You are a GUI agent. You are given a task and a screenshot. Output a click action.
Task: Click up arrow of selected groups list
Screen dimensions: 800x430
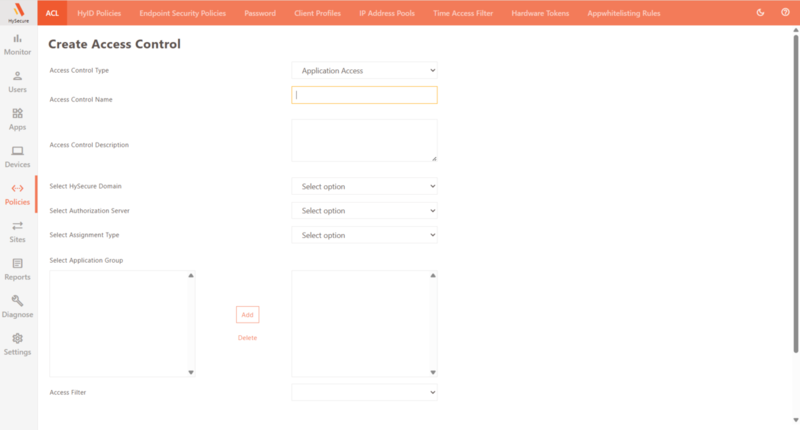[433, 275]
